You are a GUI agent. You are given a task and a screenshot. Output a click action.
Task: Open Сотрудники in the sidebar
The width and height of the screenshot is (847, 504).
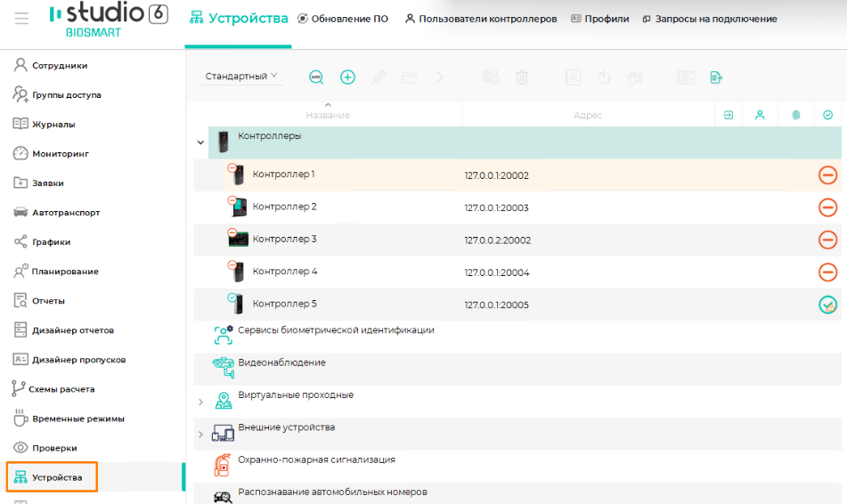click(x=59, y=65)
